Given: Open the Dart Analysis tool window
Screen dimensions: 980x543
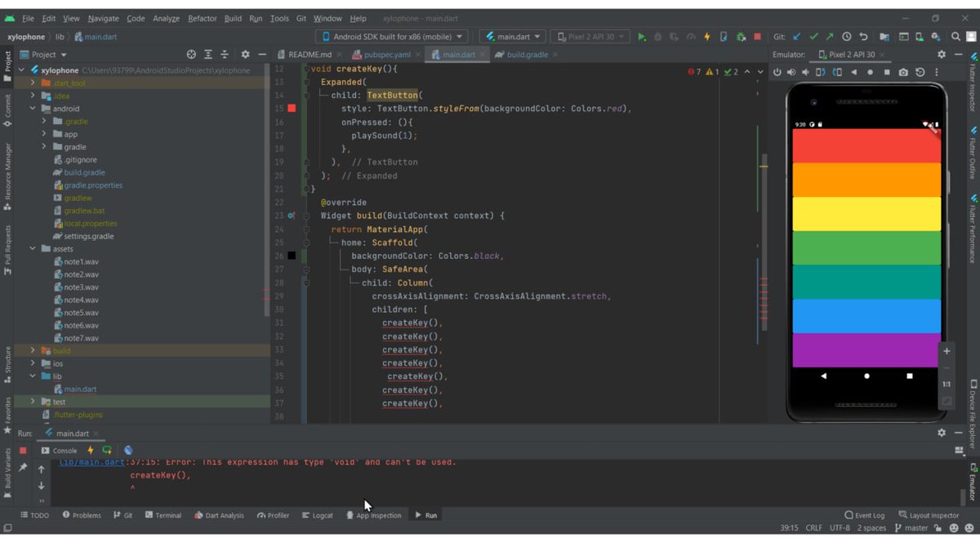Looking at the screenshot, I should click(219, 515).
